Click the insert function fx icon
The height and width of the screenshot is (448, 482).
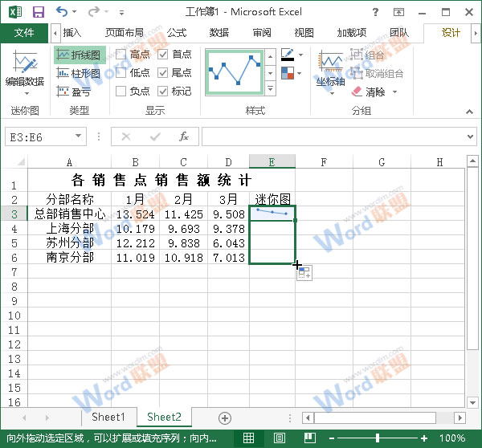[x=184, y=136]
